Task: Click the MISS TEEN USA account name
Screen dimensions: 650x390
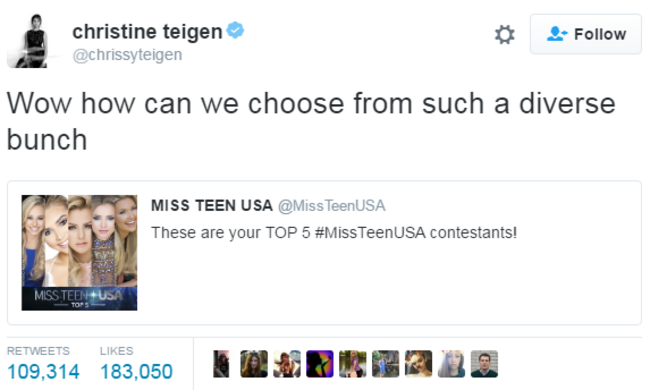Action: [x=211, y=205]
